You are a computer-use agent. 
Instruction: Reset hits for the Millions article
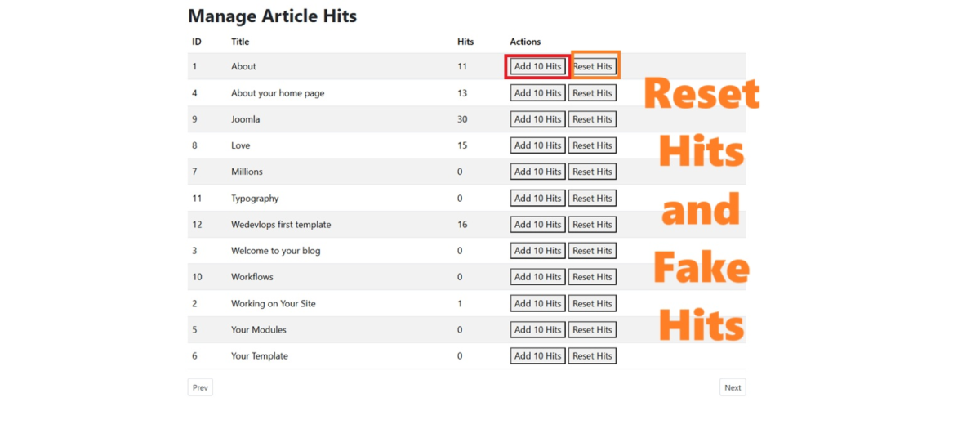tap(592, 172)
